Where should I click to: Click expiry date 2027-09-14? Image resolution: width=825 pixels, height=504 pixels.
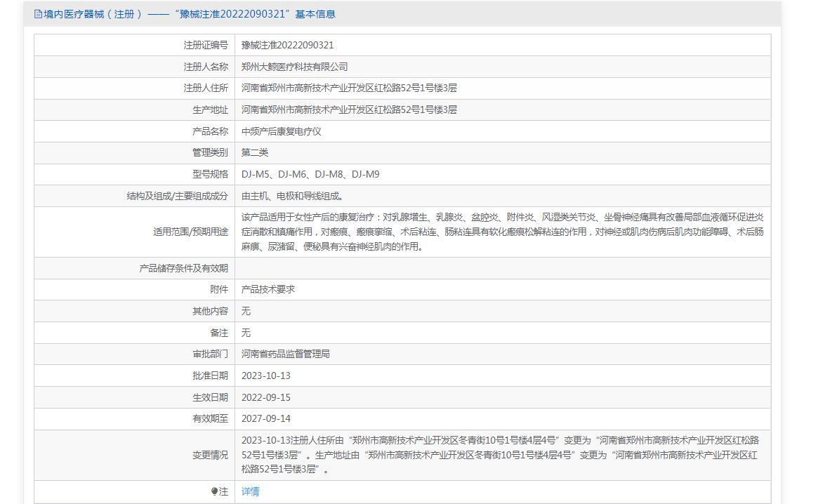(265, 419)
